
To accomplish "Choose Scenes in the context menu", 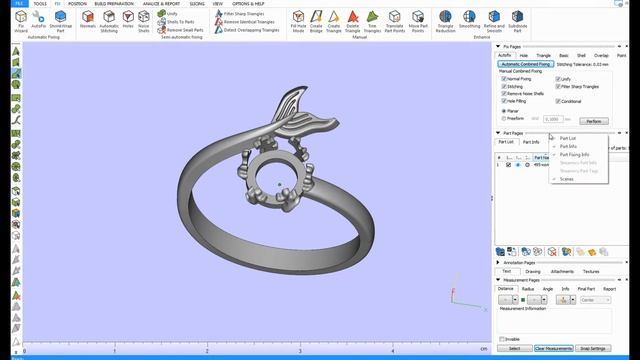I will (567, 179).
